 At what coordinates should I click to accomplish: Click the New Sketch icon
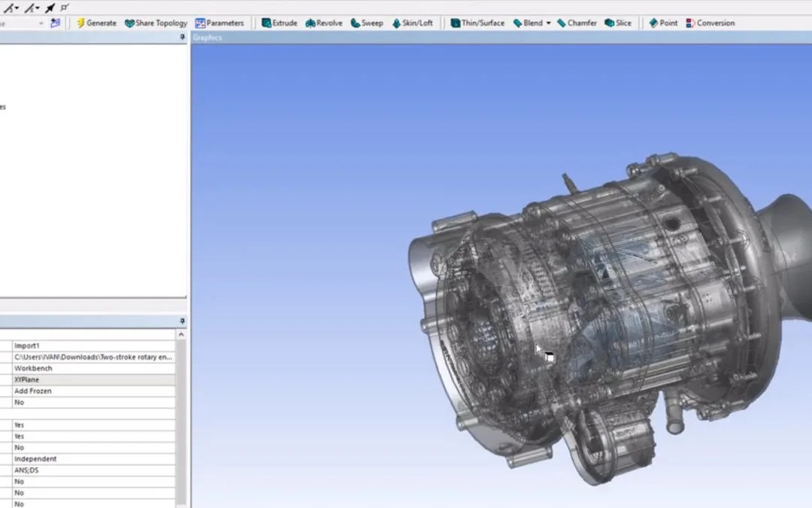56,23
